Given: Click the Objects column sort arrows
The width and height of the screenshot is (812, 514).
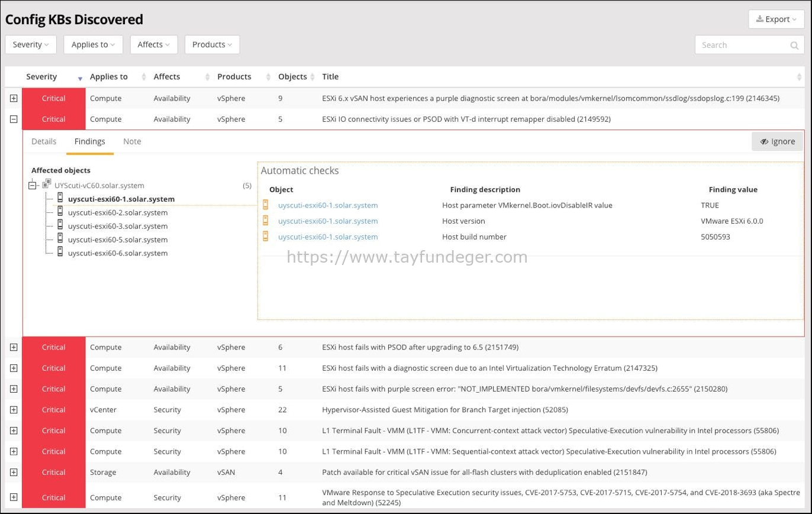Looking at the screenshot, I should point(312,77).
